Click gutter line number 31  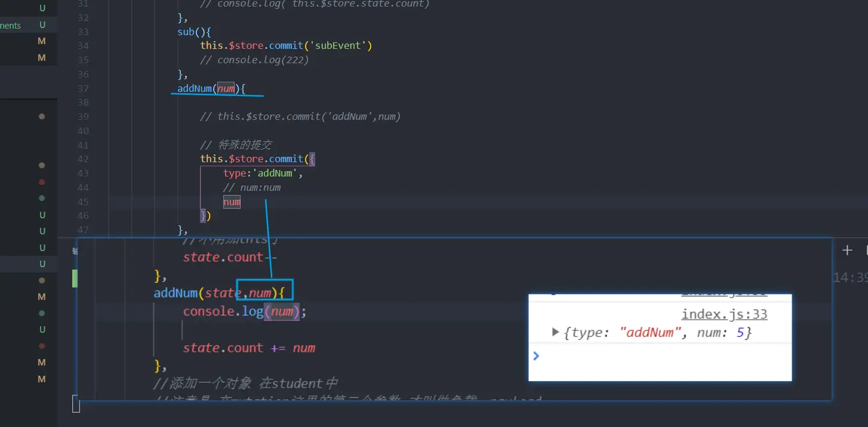(x=83, y=4)
